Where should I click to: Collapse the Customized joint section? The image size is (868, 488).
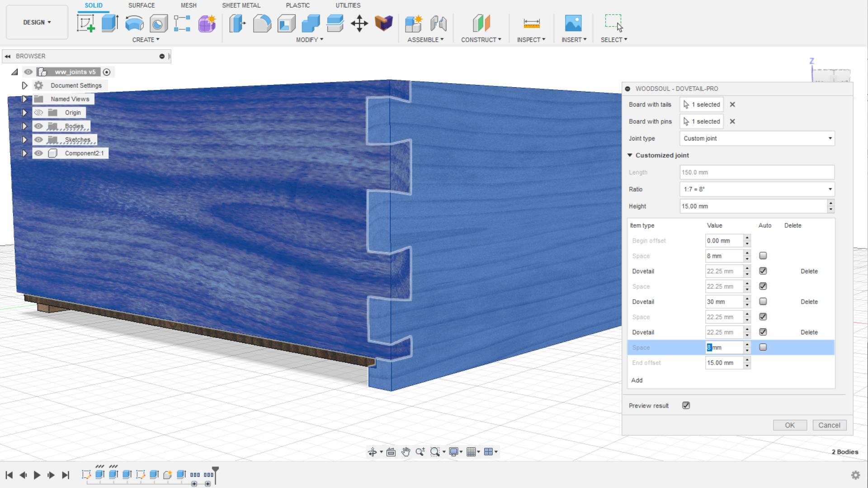coord(630,155)
